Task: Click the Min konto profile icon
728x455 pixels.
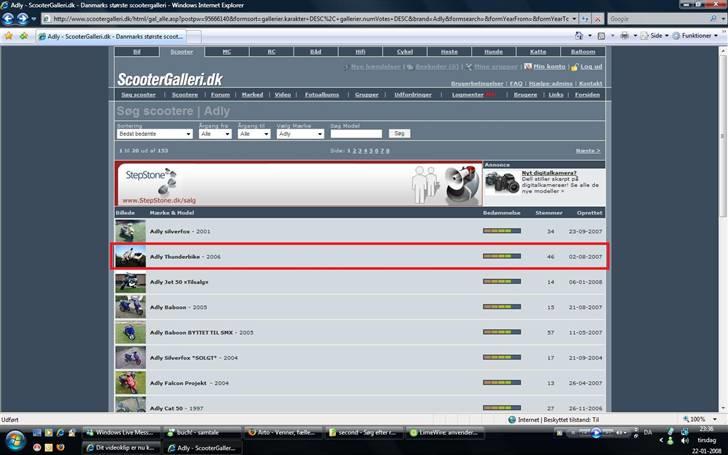Action: point(528,66)
